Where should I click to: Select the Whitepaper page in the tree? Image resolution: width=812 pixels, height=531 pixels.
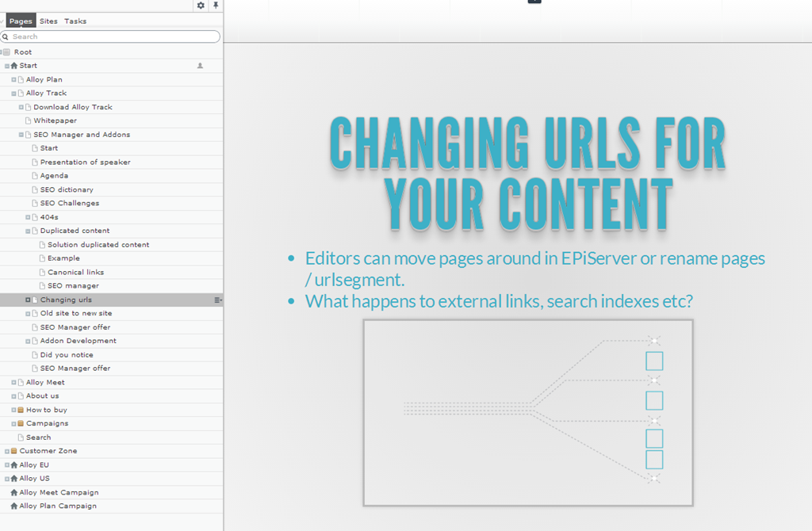[55, 120]
